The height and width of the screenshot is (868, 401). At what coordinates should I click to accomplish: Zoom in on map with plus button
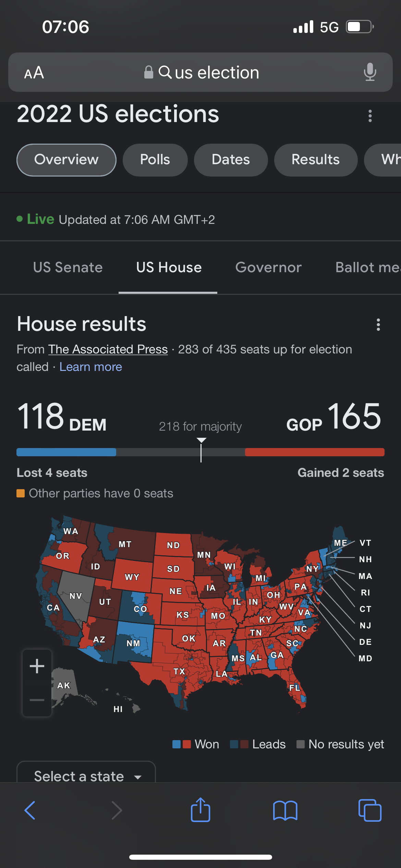click(x=37, y=666)
